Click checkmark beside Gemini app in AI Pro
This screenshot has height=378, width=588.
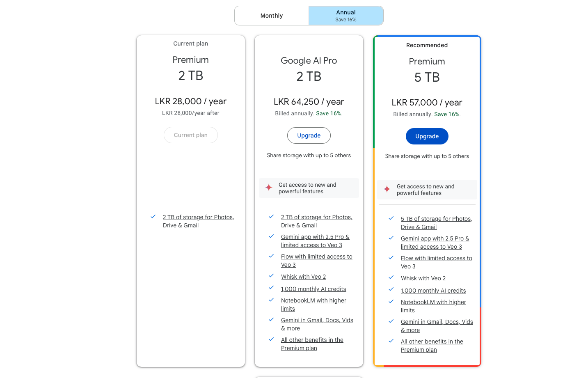(x=271, y=236)
